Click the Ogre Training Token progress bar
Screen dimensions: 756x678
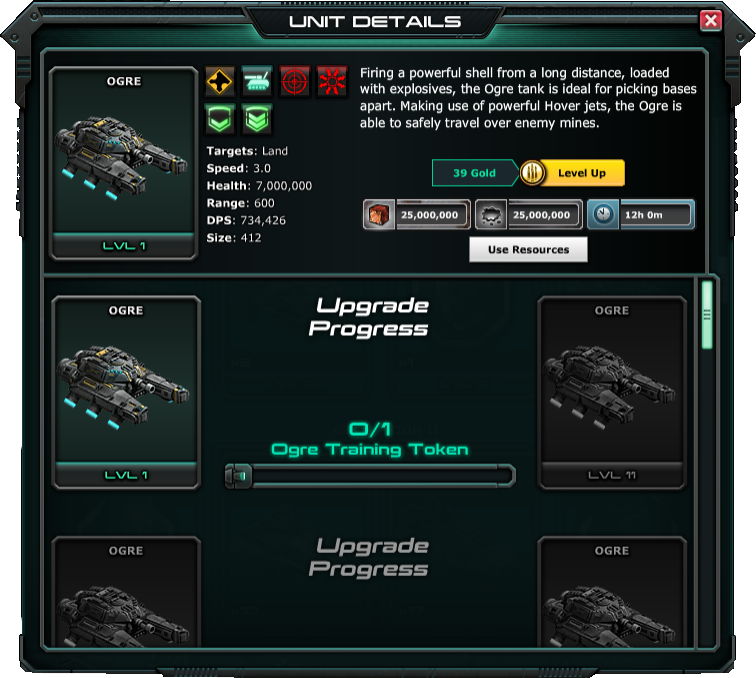pyautogui.click(x=370, y=476)
